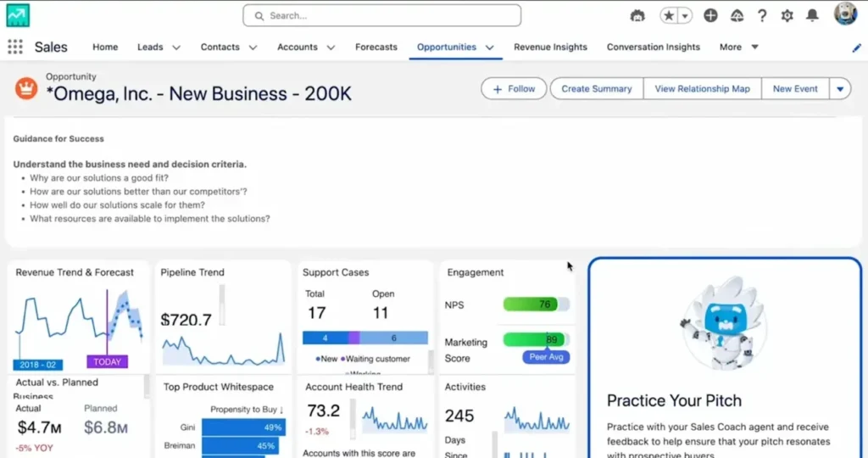Viewport: 868px width, 458px height.
Task: Click the Actual $4.7M value
Action: tap(39, 427)
